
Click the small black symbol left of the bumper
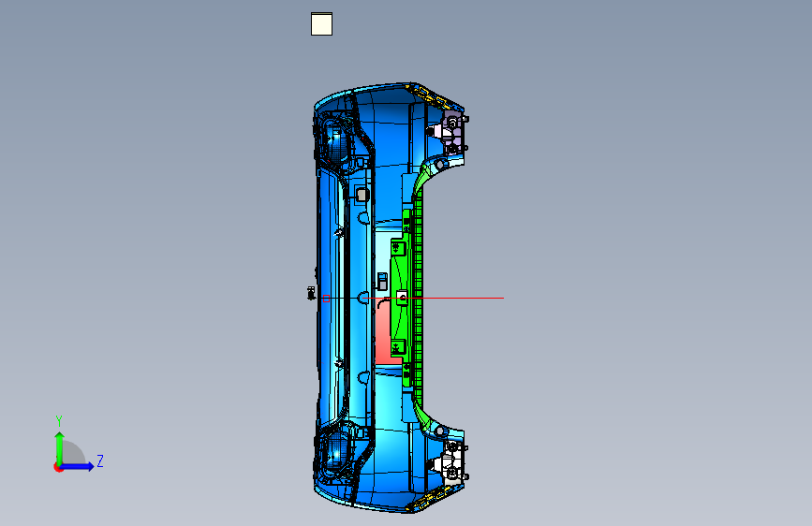point(311,293)
